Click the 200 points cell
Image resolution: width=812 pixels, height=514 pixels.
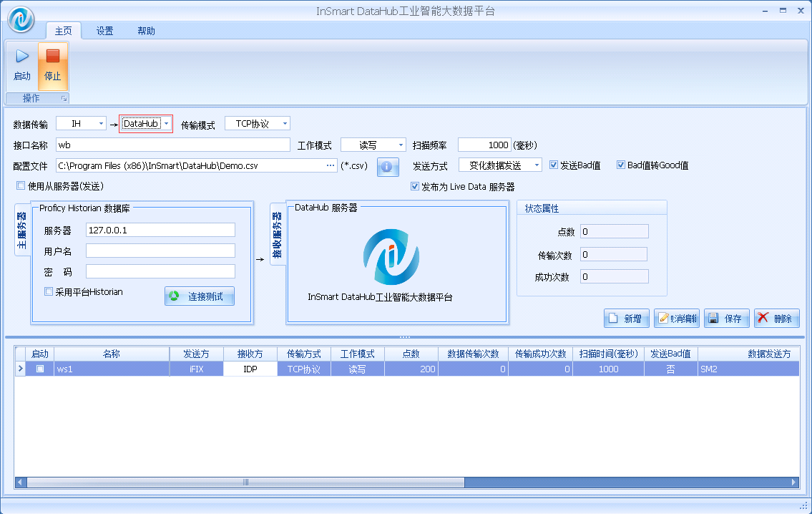[x=411, y=369]
